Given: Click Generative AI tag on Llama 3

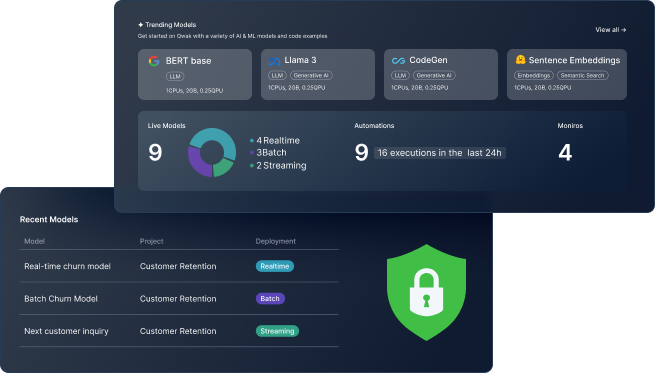Looking at the screenshot, I should [311, 76].
